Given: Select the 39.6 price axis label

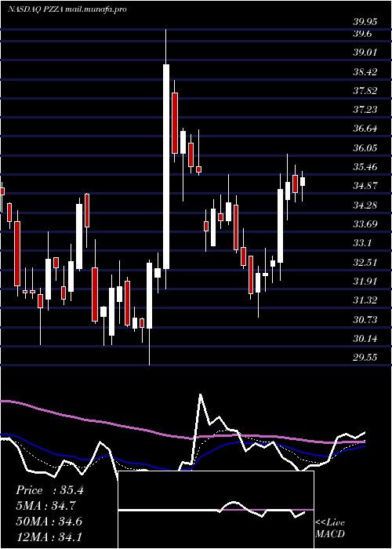Looking at the screenshot, I should [x=362, y=34].
